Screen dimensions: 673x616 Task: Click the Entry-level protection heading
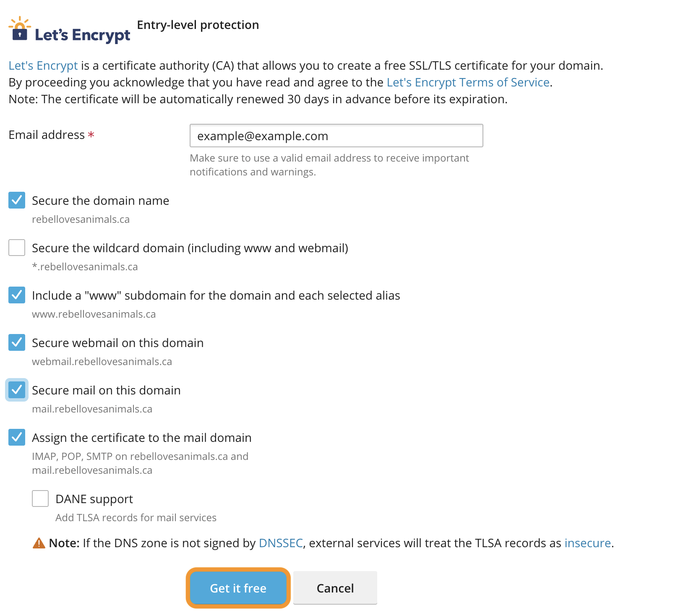[x=198, y=25]
